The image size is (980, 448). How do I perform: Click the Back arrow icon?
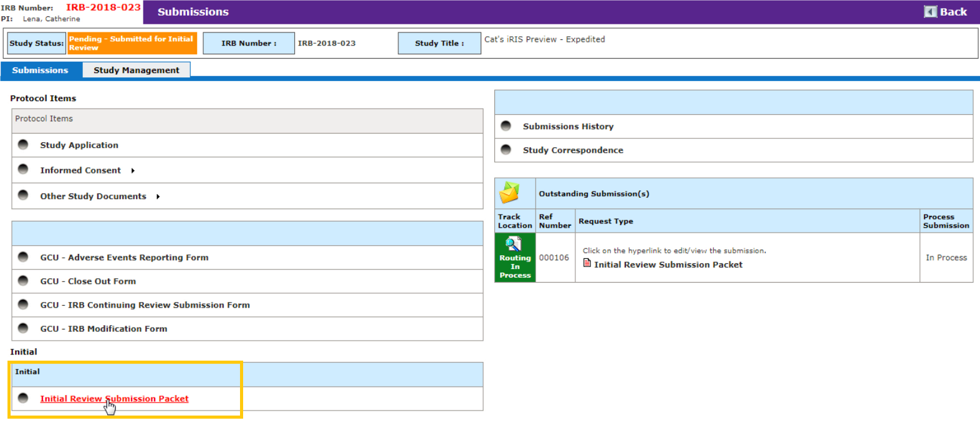point(930,12)
